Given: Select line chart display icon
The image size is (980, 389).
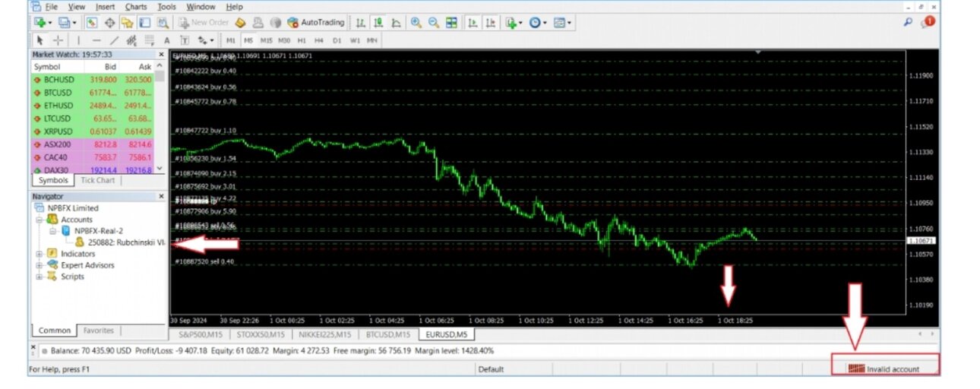Looking at the screenshot, I should 396,23.
